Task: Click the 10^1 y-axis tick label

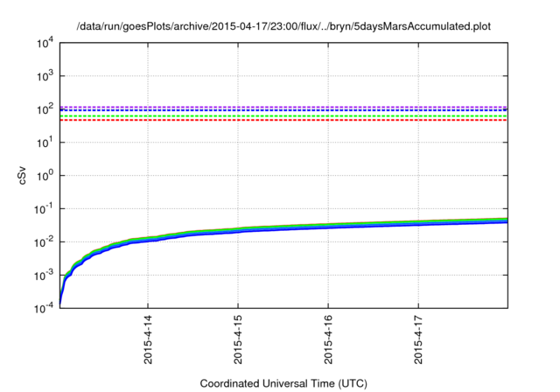Action: [45, 143]
